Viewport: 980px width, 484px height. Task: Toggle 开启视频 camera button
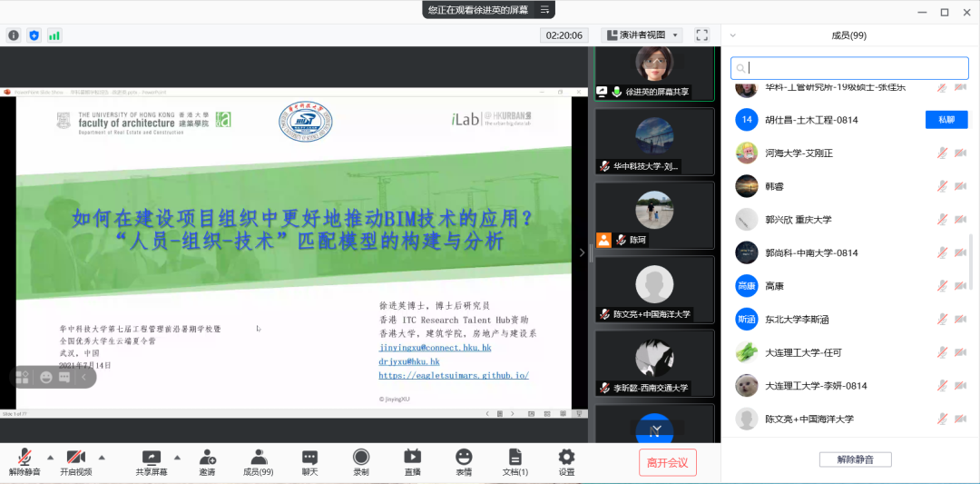coord(76,461)
